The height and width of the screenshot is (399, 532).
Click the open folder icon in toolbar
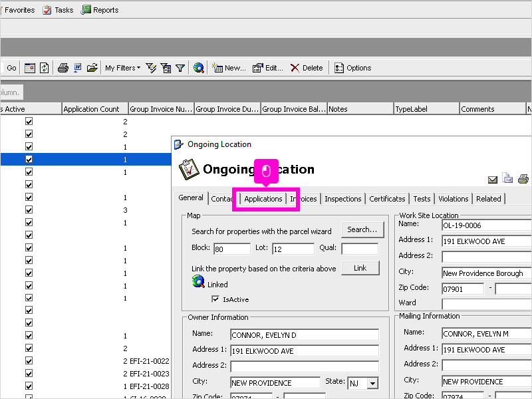click(x=92, y=68)
